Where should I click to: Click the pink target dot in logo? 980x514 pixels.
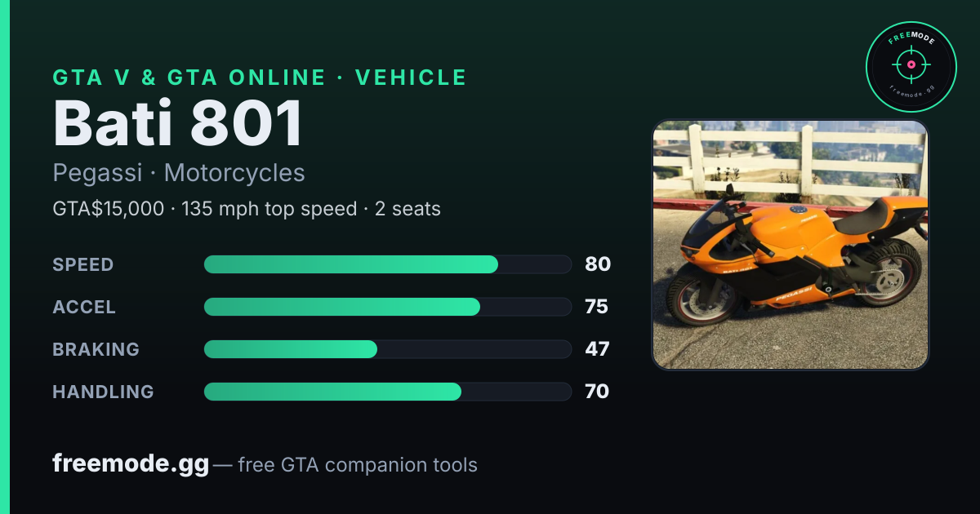click(x=911, y=64)
